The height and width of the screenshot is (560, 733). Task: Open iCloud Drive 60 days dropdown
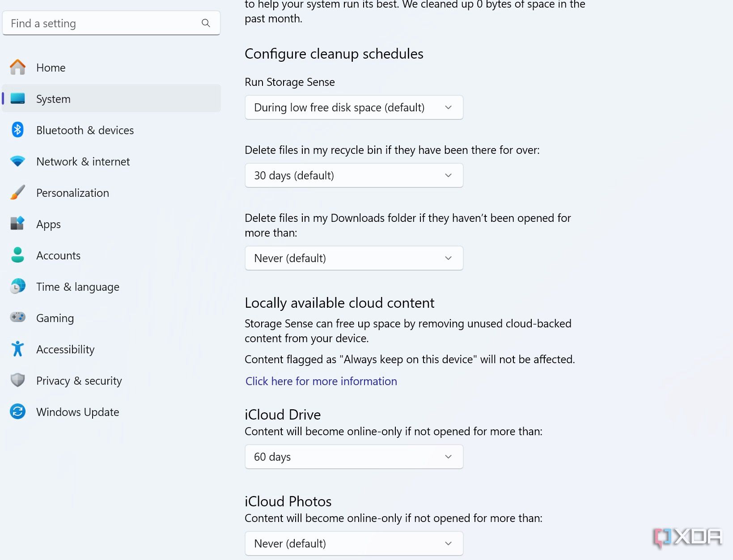point(354,457)
